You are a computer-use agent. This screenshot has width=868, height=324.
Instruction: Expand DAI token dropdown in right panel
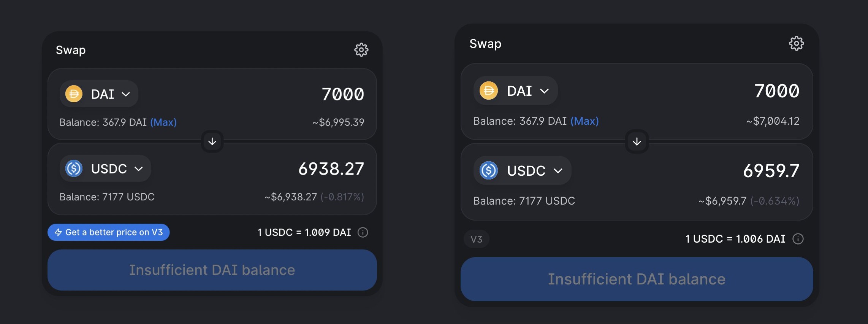point(544,91)
